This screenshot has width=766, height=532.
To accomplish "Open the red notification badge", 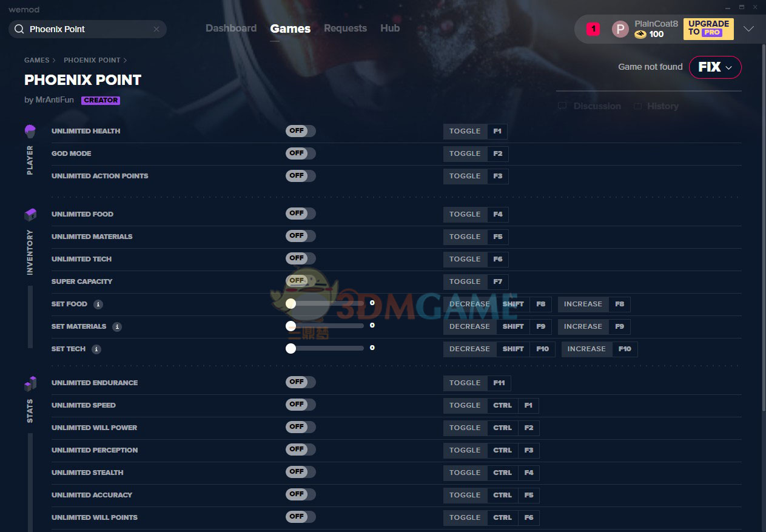I will coord(593,29).
